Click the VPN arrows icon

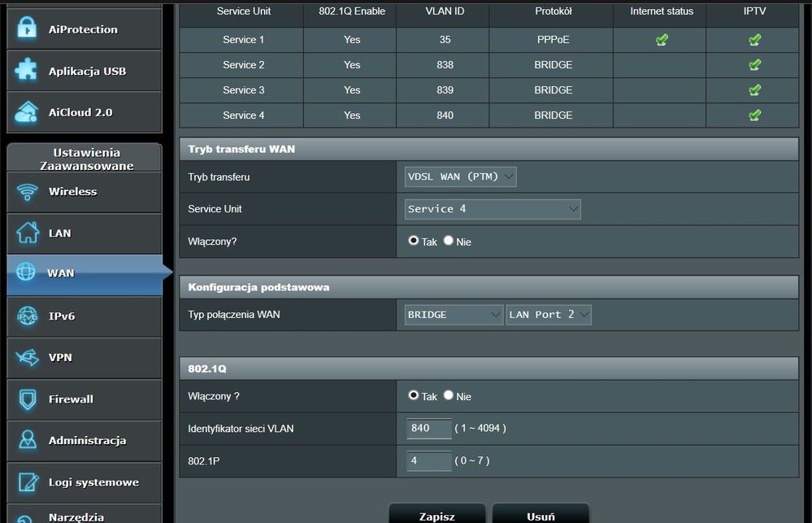(x=28, y=358)
